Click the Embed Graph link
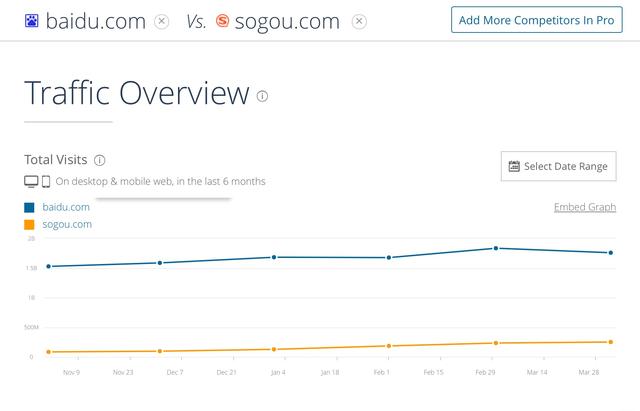Screen dimensions: 640x411 [x=584, y=207]
